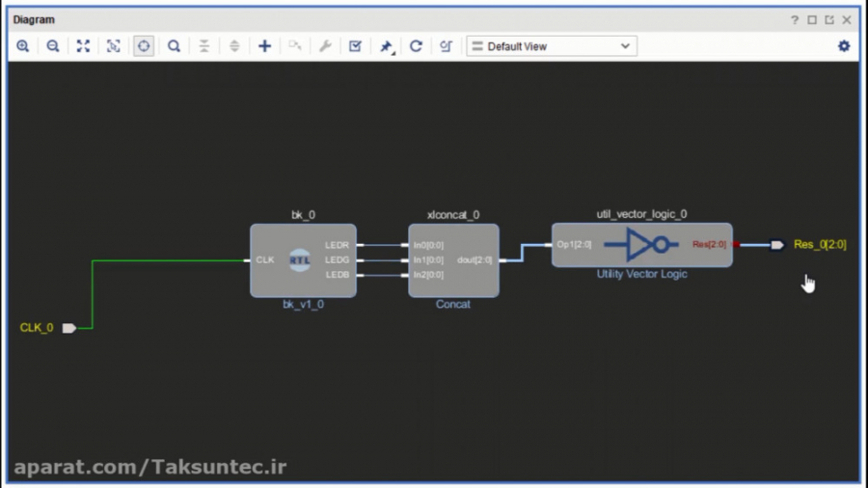The image size is (868, 488).
Task: Click the LEDG pin label
Action: pos(337,260)
